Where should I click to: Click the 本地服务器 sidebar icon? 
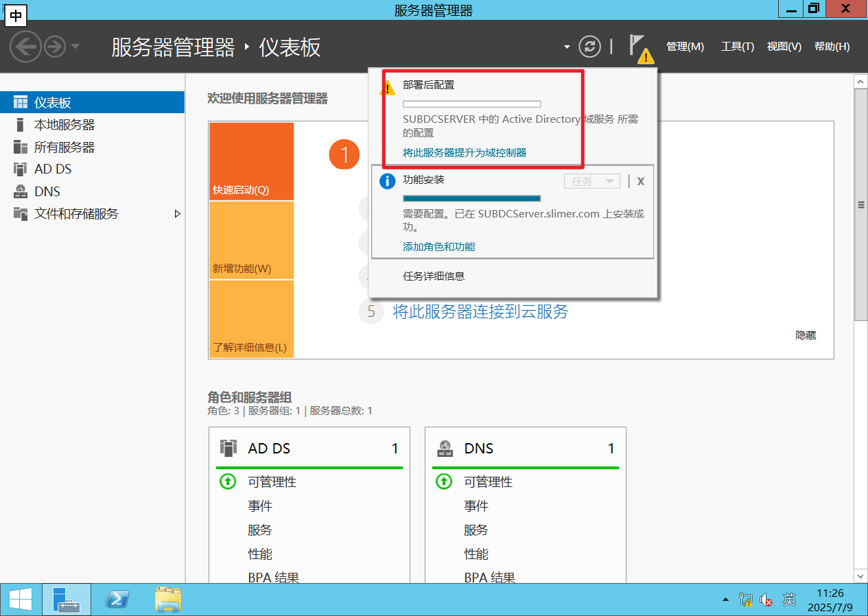tap(21, 125)
